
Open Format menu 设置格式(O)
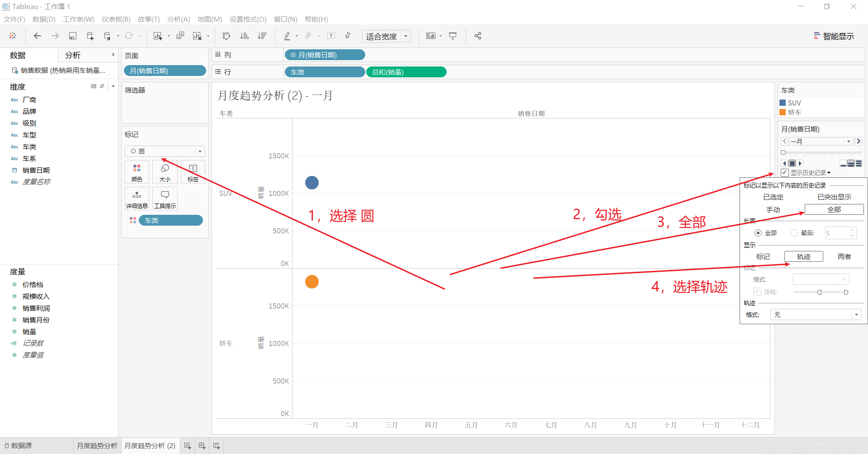point(248,19)
